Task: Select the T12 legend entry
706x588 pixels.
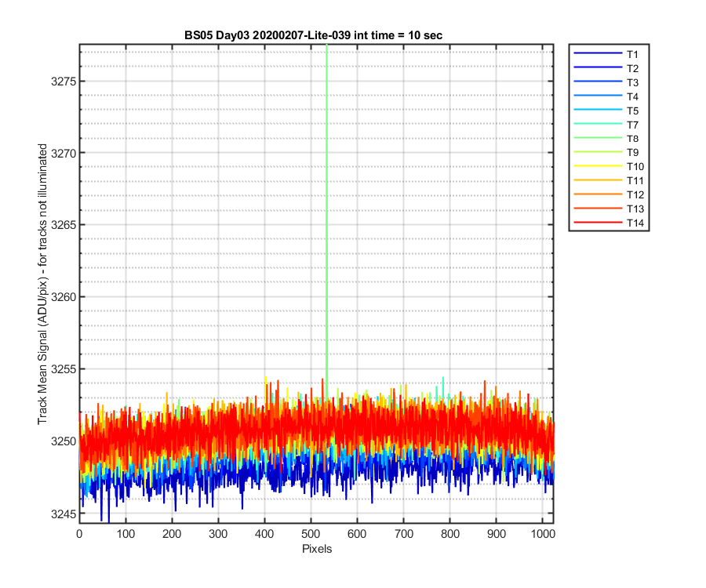Action: coord(609,194)
